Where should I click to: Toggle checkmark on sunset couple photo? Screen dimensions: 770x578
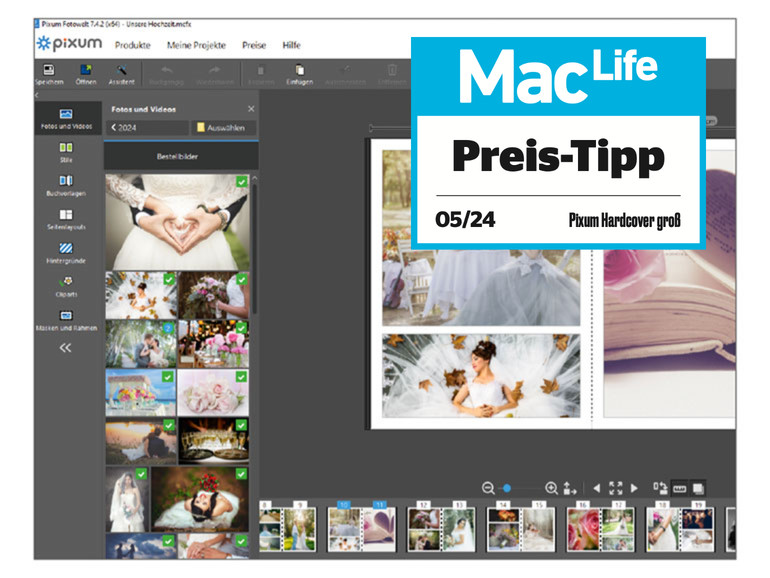(169, 425)
